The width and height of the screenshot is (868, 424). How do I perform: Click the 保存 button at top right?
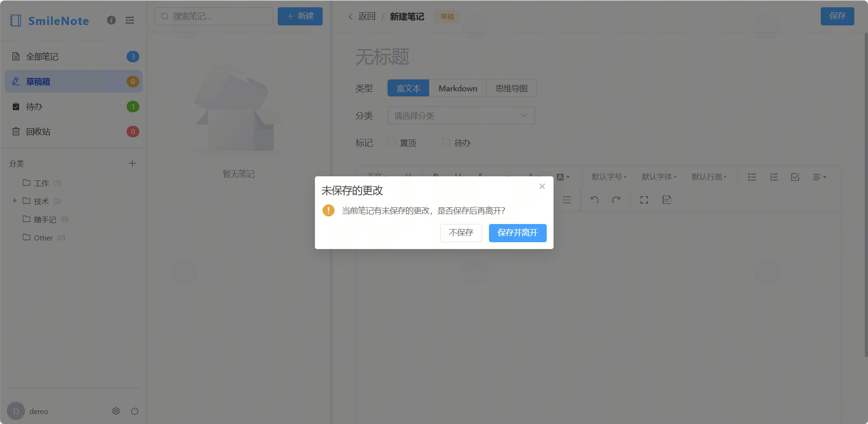click(x=837, y=16)
